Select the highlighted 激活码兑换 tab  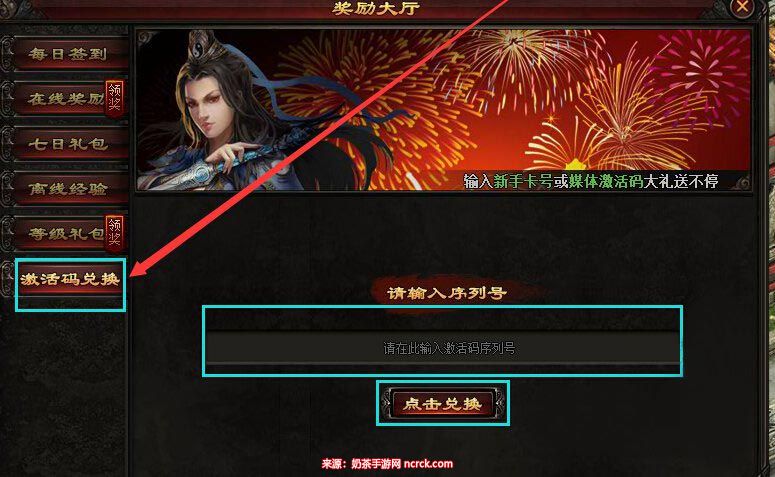pyautogui.click(x=70, y=279)
